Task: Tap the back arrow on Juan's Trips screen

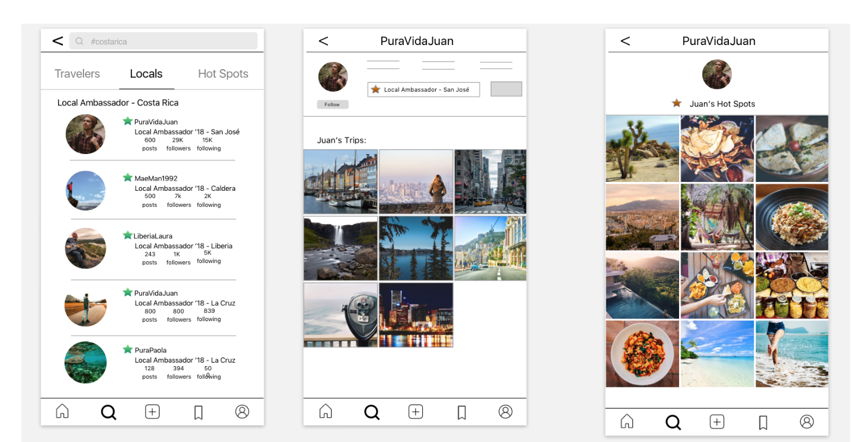Action: click(x=323, y=41)
